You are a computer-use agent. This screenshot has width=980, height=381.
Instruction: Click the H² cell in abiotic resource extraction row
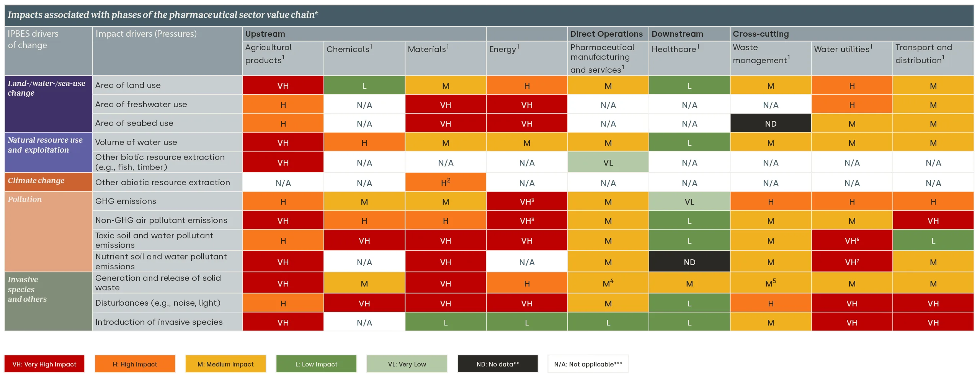click(x=446, y=182)
